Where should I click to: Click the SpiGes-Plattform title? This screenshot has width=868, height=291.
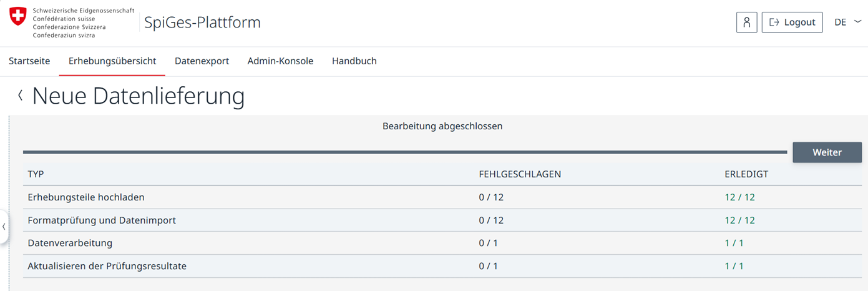pos(202,22)
